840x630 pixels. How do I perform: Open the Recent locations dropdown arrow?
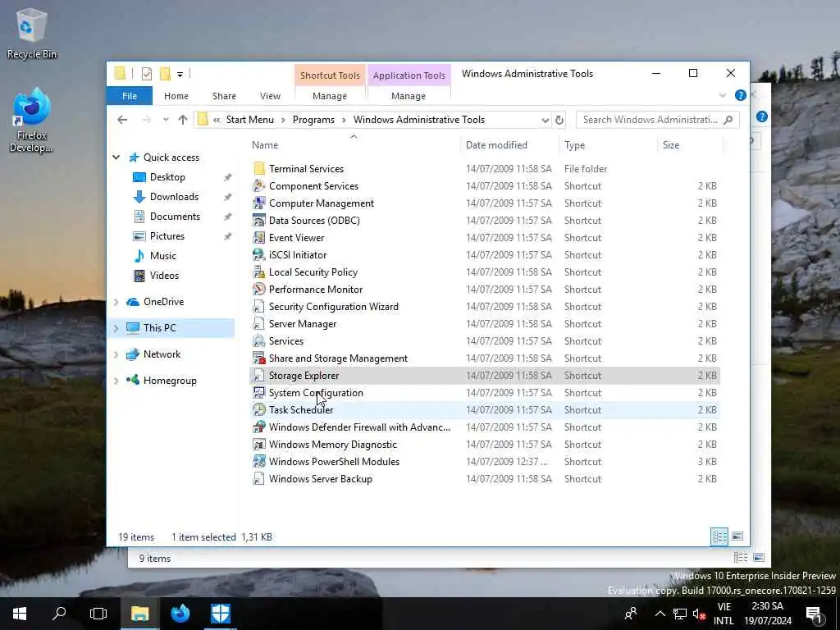(x=166, y=120)
